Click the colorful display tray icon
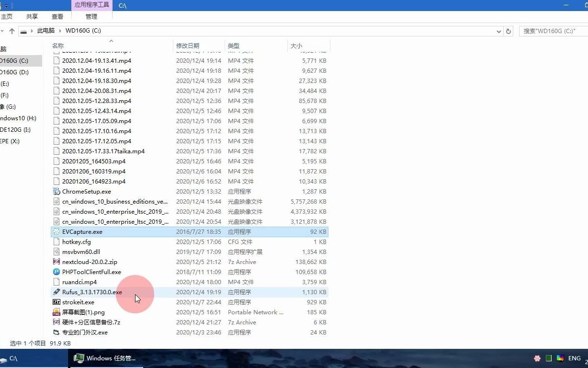Viewport: 588px width, 368px height. (x=560, y=358)
